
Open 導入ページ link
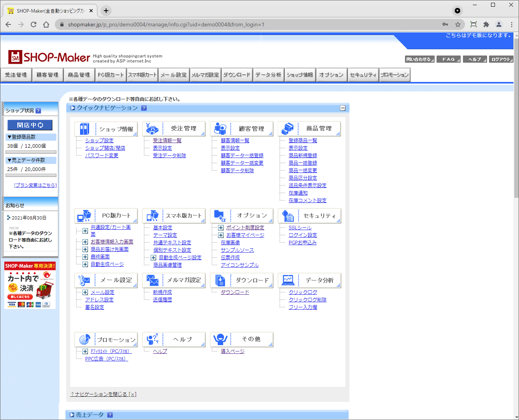233,351
